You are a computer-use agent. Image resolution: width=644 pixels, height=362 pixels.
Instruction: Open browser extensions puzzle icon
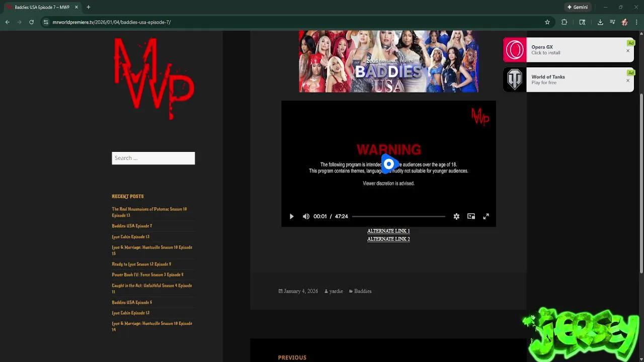coord(564,22)
